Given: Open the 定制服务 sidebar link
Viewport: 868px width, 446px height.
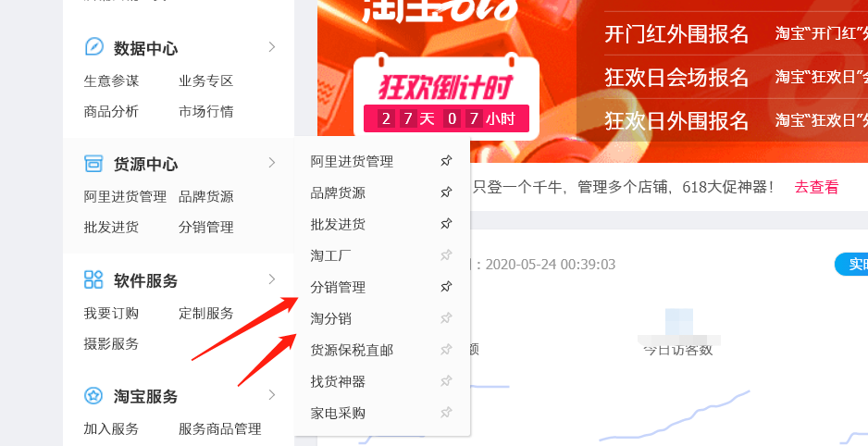Looking at the screenshot, I should 206,313.
